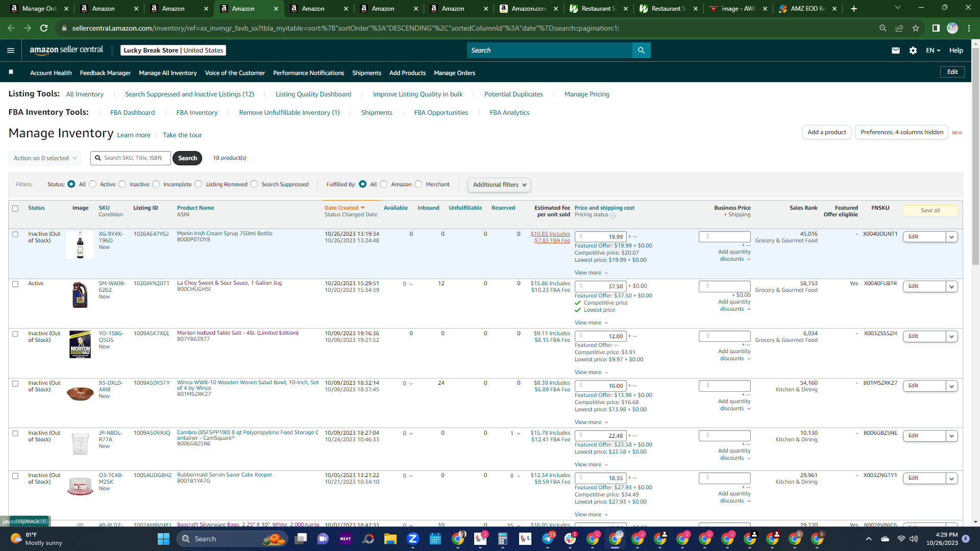Open the Chrome profile avatar

click(952, 28)
